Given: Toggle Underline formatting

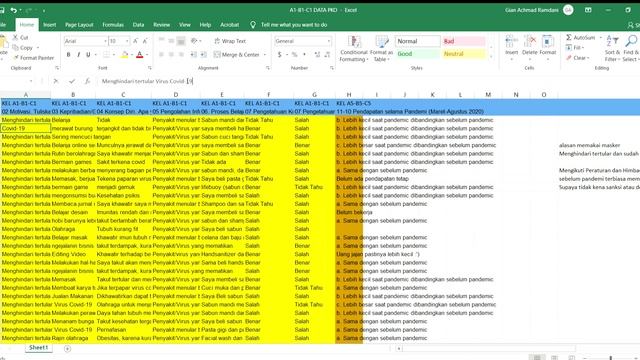Looking at the screenshot, I should 88,54.
